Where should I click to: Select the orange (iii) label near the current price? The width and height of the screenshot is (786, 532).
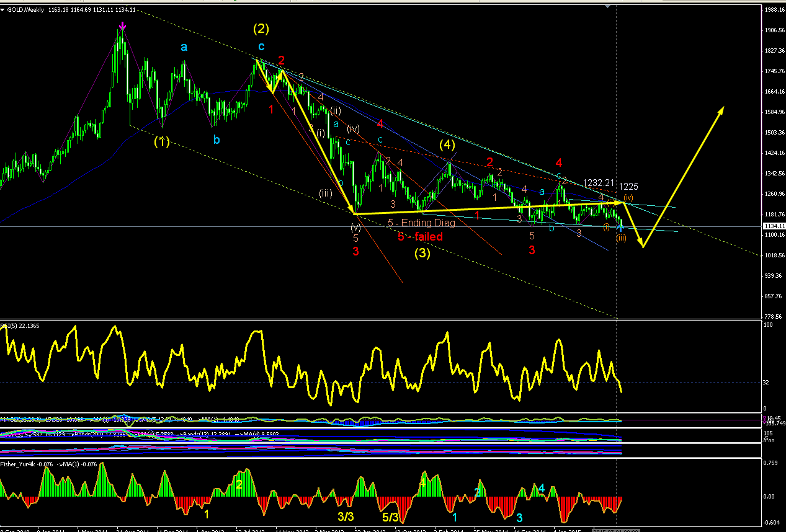coord(621,238)
